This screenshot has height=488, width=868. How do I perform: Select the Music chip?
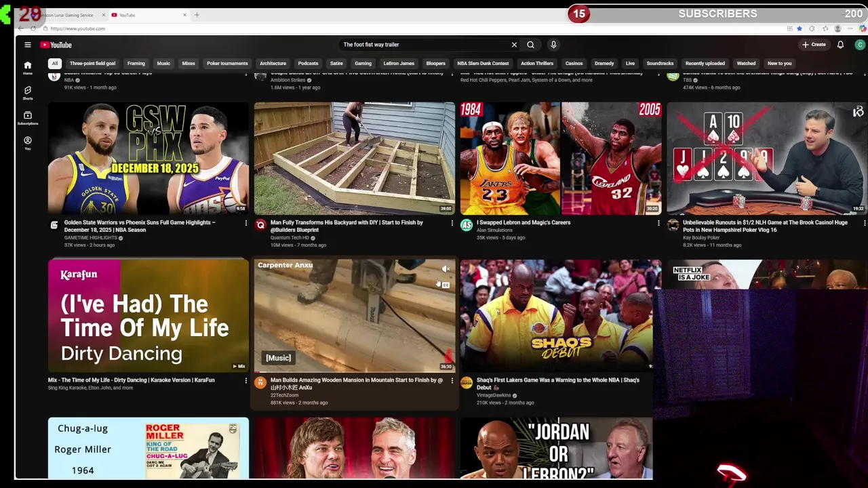pyautogui.click(x=163, y=64)
